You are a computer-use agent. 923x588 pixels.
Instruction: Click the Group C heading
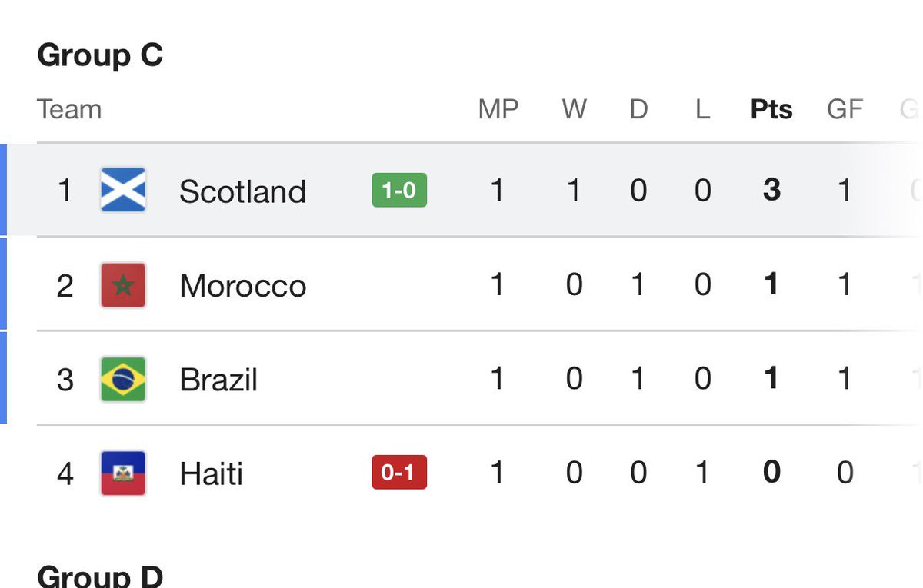pyautogui.click(x=100, y=55)
